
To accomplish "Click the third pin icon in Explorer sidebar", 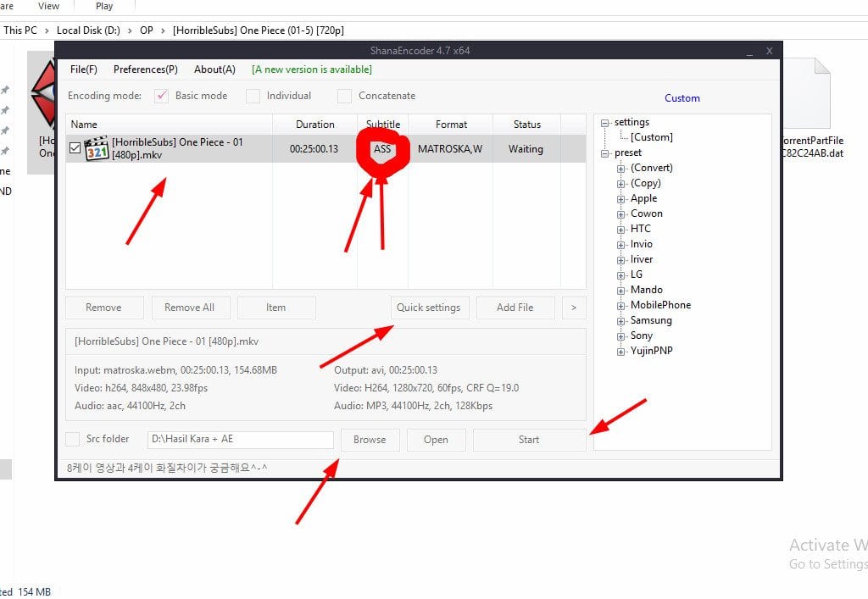I will coord(5,130).
